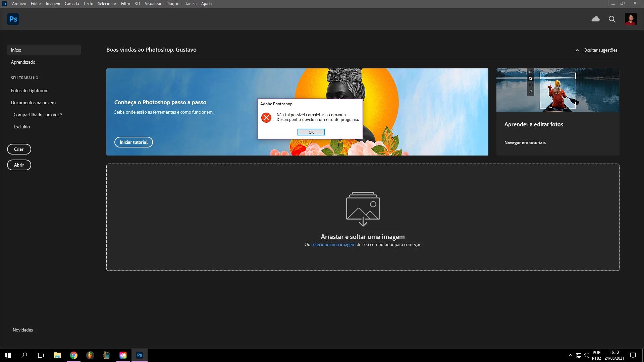The image size is (644, 362).
Task: Open the Janela menu
Action: pyautogui.click(x=191, y=4)
